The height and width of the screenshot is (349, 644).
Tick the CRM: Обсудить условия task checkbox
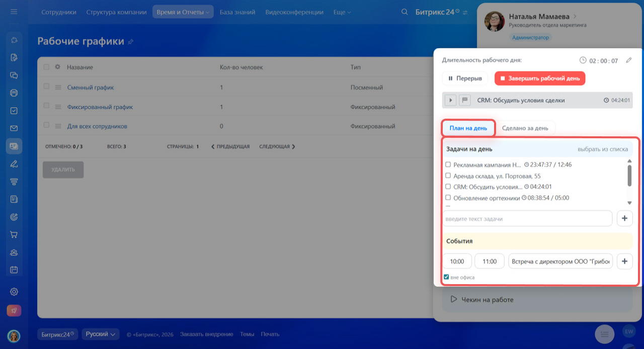(x=448, y=187)
